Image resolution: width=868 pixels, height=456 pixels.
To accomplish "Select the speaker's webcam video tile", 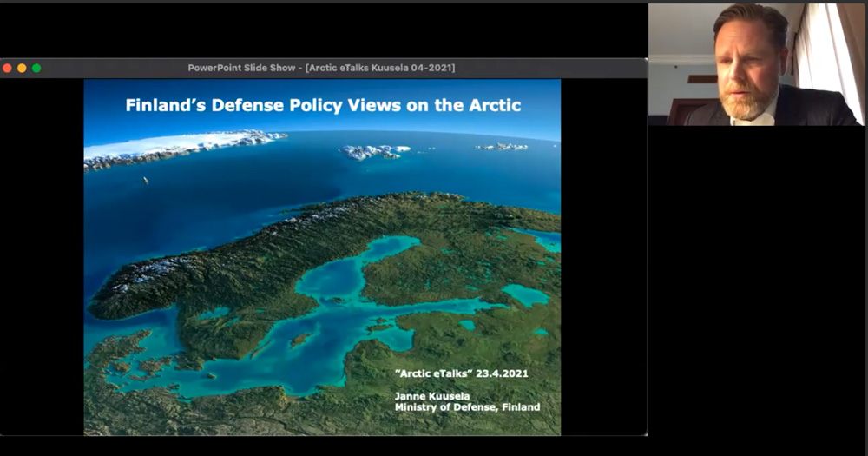I will pyautogui.click(x=756, y=64).
